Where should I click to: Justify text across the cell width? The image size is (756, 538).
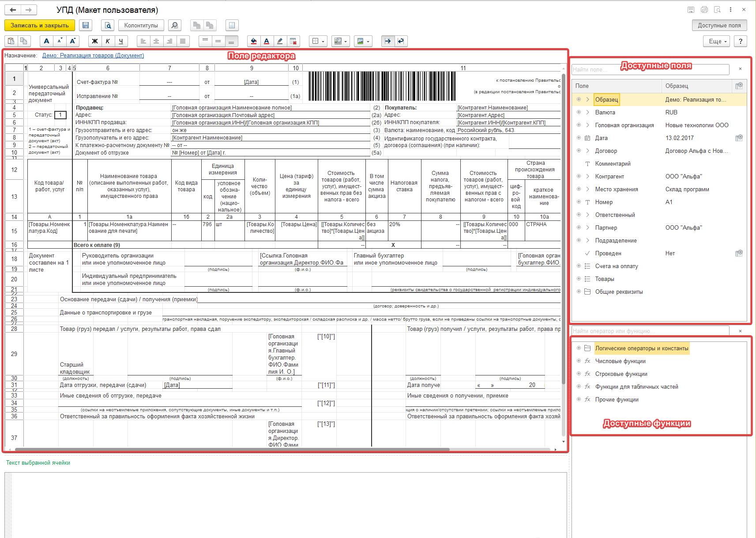[x=183, y=41]
